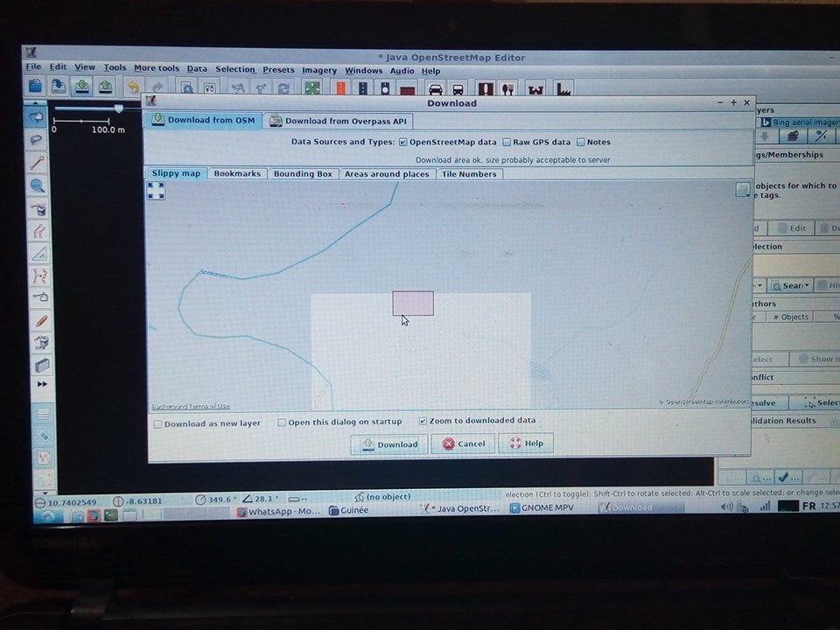The height and width of the screenshot is (630, 840).
Task: Click the Open file toolbar icon
Action: point(35,85)
